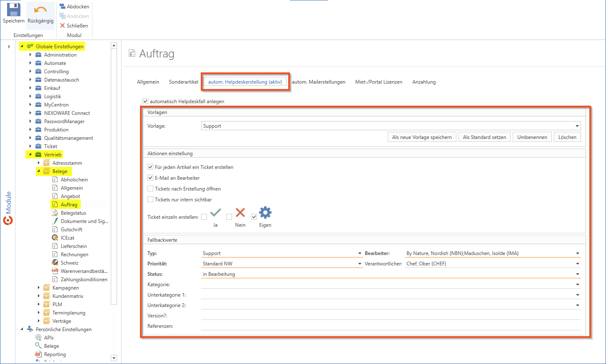The height and width of the screenshot is (364, 606).
Task: Click the Module logo in the sidebar
Action: coord(8,220)
